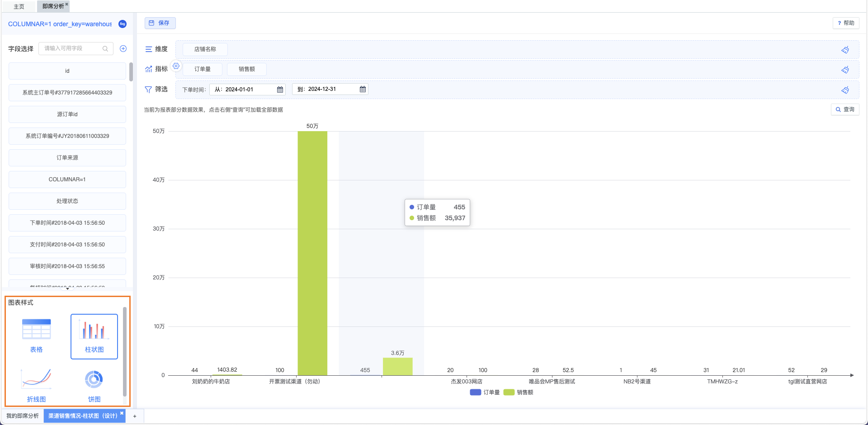
Task: Select the line chart style
Action: [36, 385]
